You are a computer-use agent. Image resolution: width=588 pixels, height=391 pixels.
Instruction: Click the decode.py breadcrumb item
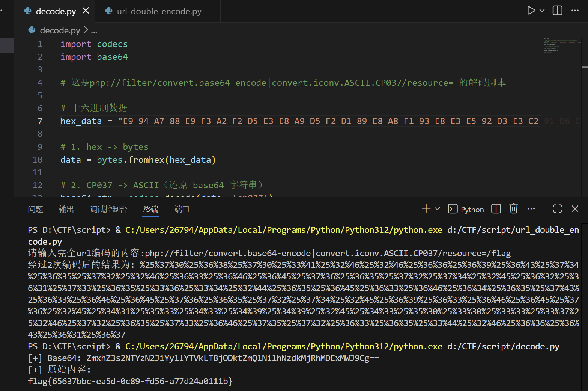pos(60,30)
